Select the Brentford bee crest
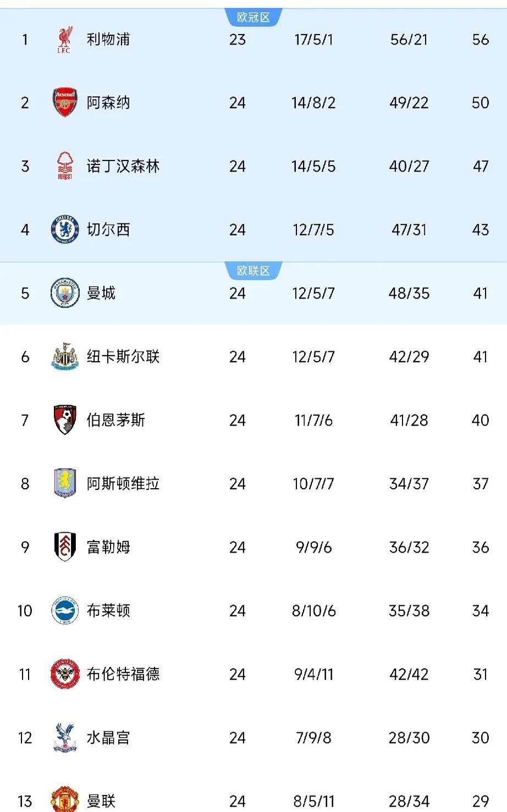This screenshot has width=507, height=812. point(64,674)
